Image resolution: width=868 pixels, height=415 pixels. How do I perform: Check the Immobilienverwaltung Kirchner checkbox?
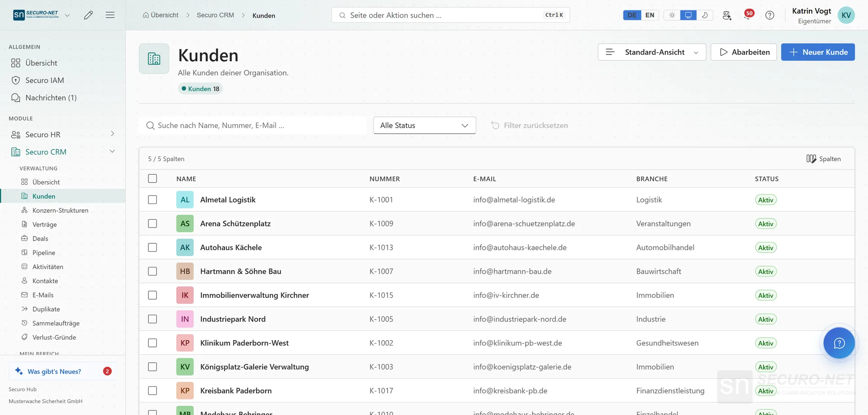pyautogui.click(x=153, y=295)
